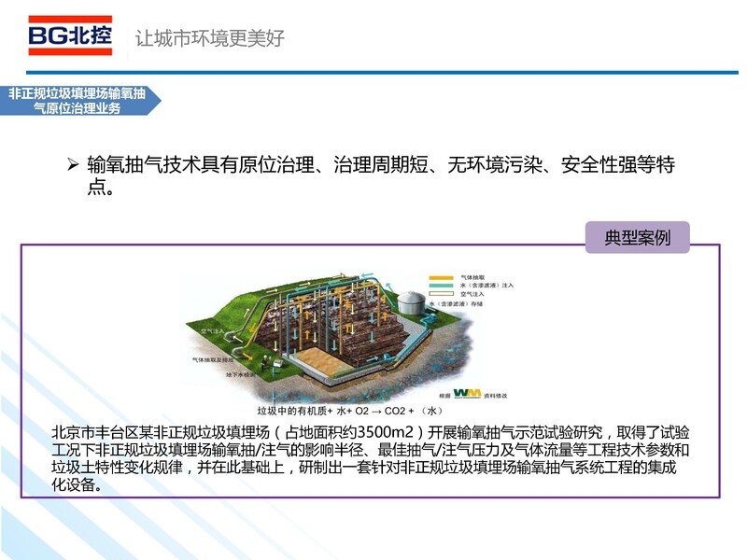Select the 典型案例 label tab

coord(639,237)
